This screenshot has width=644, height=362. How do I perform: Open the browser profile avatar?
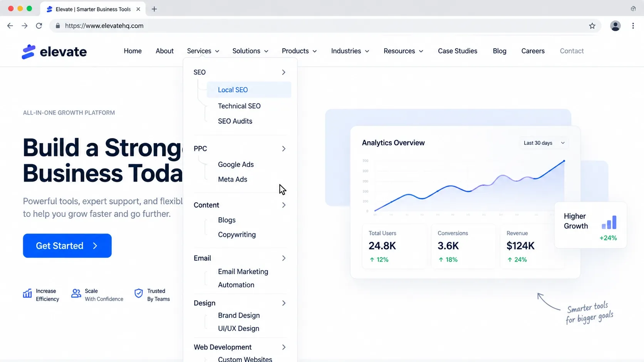click(x=615, y=26)
